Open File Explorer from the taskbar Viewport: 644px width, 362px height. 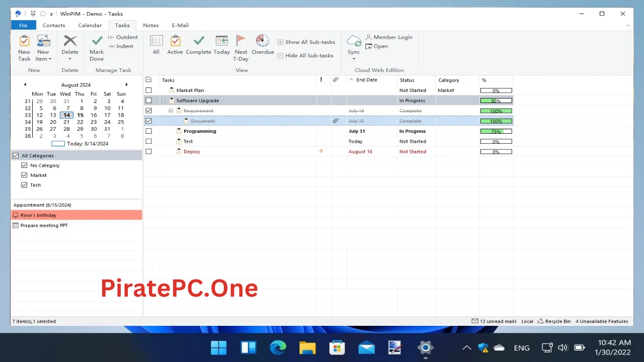pyautogui.click(x=307, y=347)
